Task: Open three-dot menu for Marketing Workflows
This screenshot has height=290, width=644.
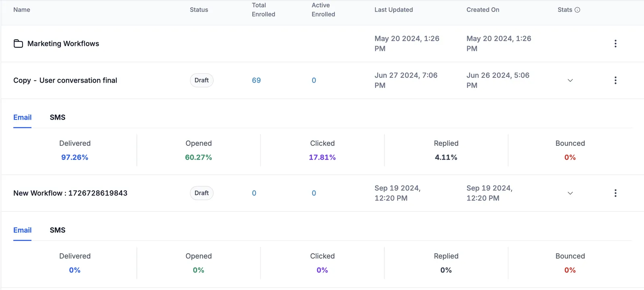Action: pyautogui.click(x=615, y=43)
